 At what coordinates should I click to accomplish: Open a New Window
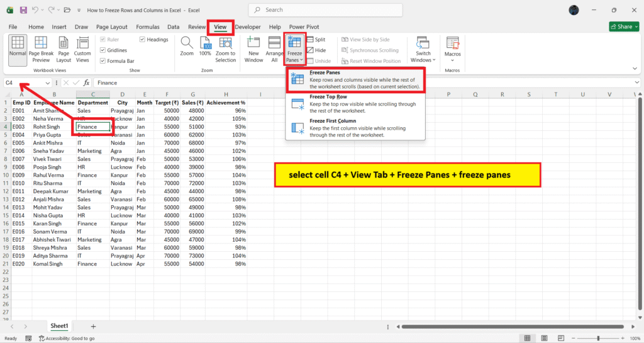pos(253,50)
